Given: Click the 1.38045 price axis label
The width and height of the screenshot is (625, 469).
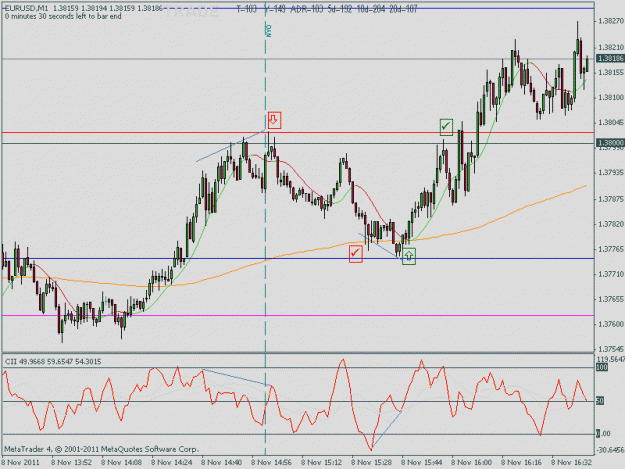Looking at the screenshot, I should coord(611,122).
